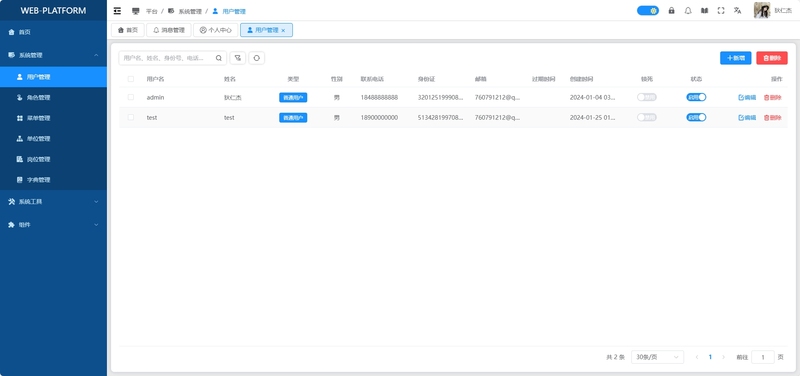800x376 pixels.
Task: Click the username cell admin
Action: tap(155, 97)
